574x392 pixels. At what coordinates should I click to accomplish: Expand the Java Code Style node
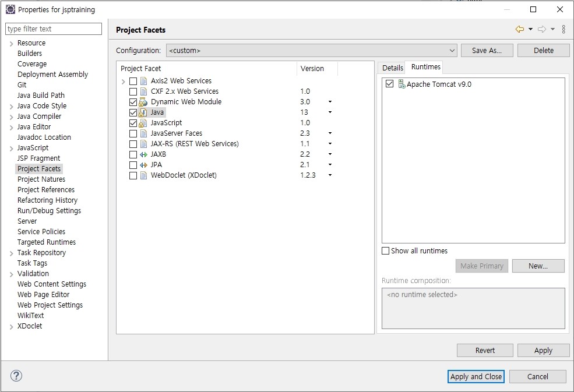(x=11, y=107)
